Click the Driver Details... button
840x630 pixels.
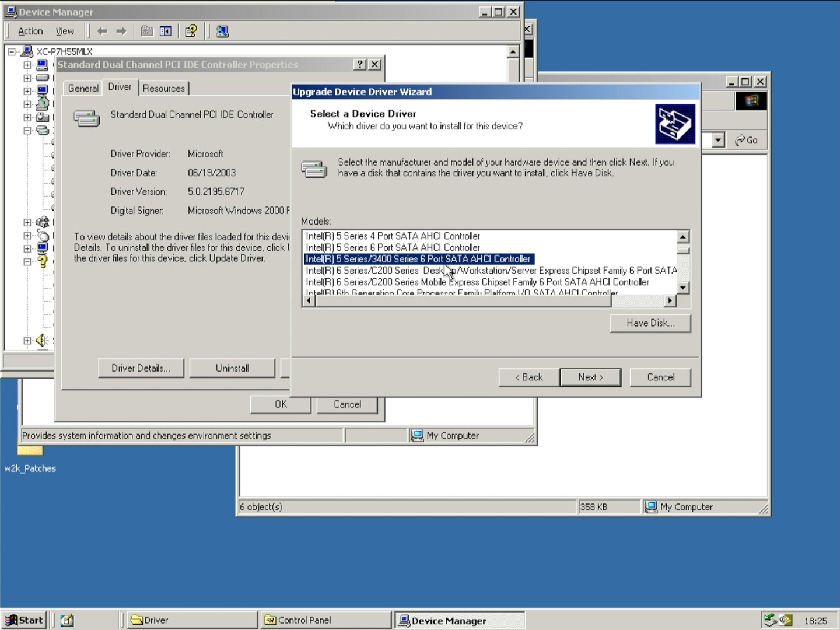(x=141, y=368)
